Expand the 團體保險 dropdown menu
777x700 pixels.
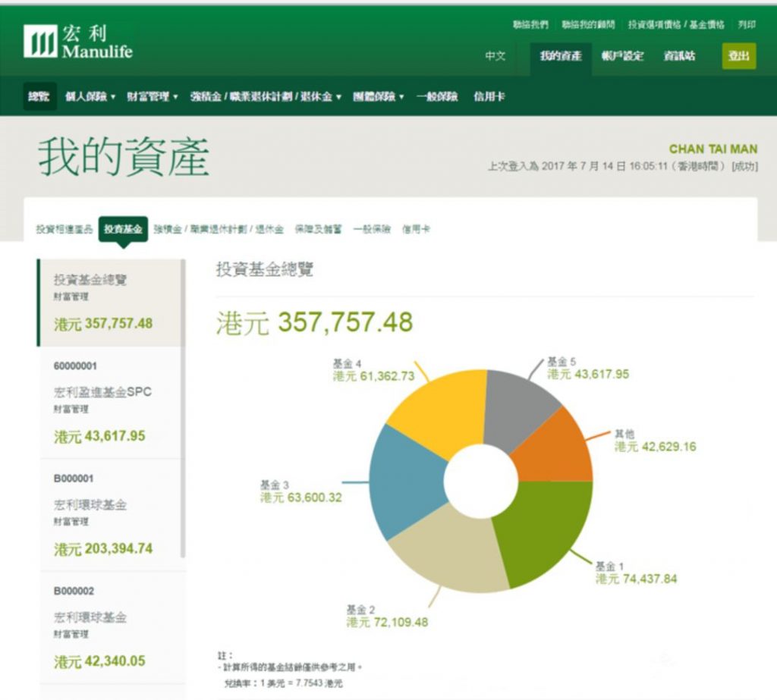pos(378,96)
